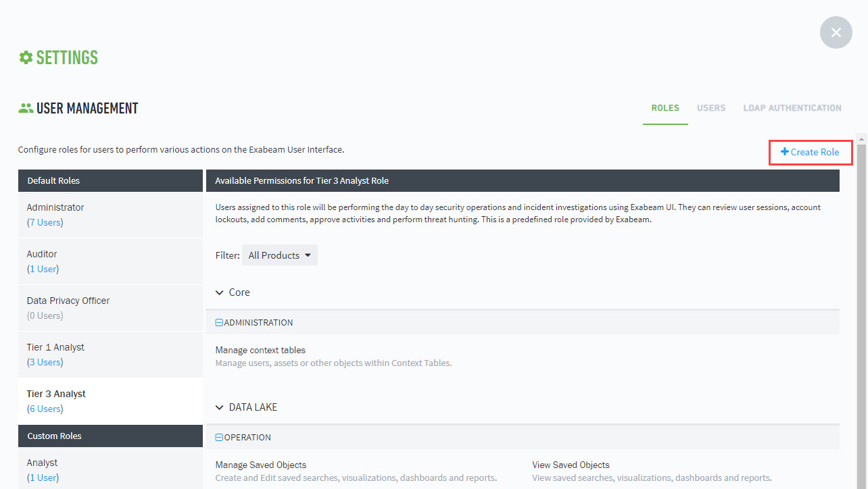The height and width of the screenshot is (489, 868).
Task: Click the Create Role link
Action: [811, 152]
